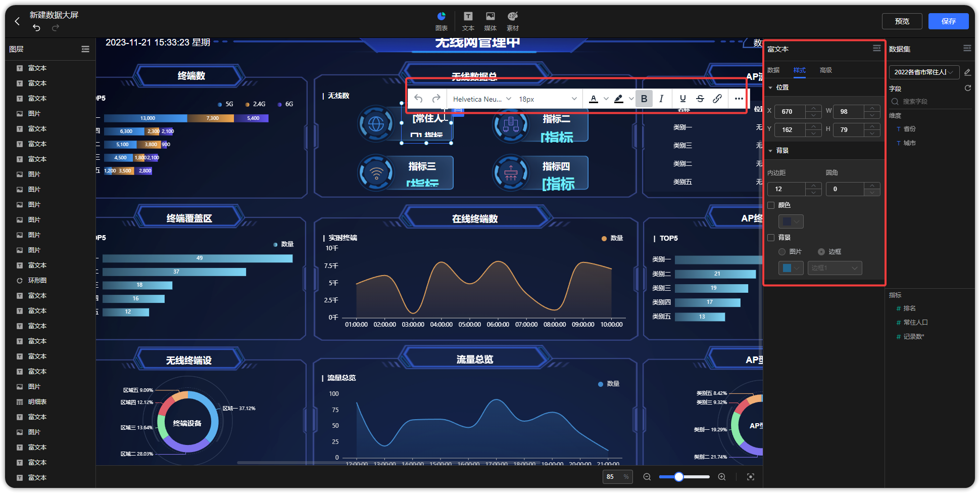Undo last action in the header
This screenshot has height=493, width=980.
point(36,28)
